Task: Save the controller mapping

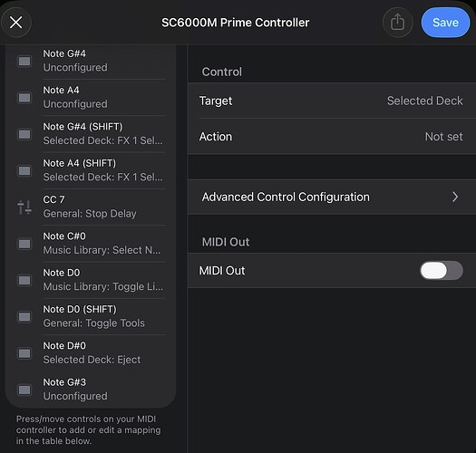Action: 445,22
